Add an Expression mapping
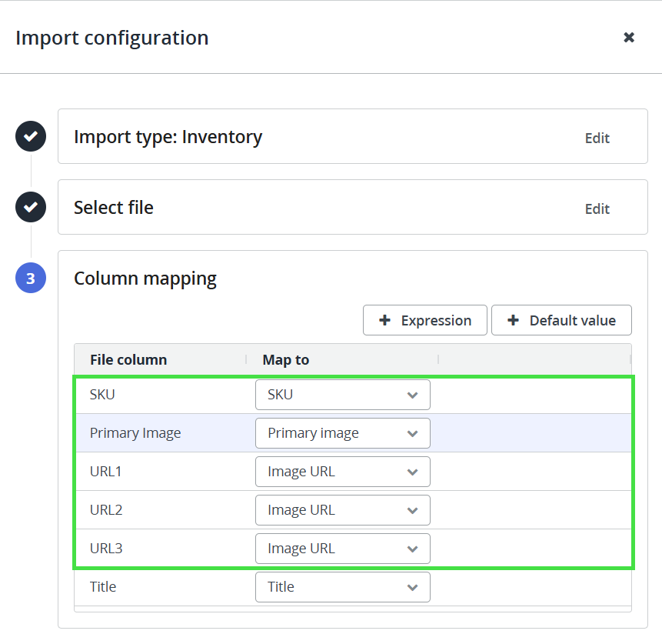The width and height of the screenshot is (662, 644). (x=424, y=320)
